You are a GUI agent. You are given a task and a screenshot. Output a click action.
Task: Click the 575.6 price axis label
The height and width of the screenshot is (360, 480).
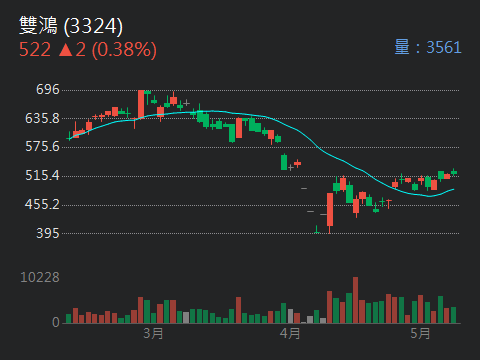pos(42,147)
